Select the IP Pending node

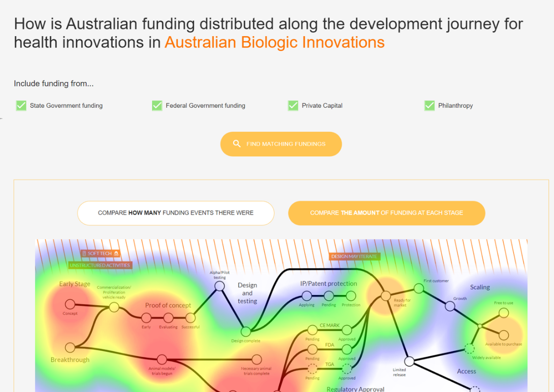[329, 295]
